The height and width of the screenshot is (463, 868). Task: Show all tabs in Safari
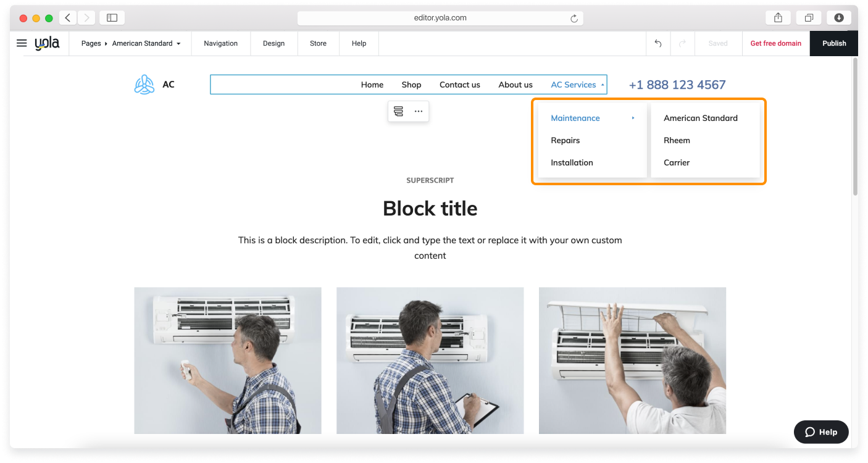point(809,18)
